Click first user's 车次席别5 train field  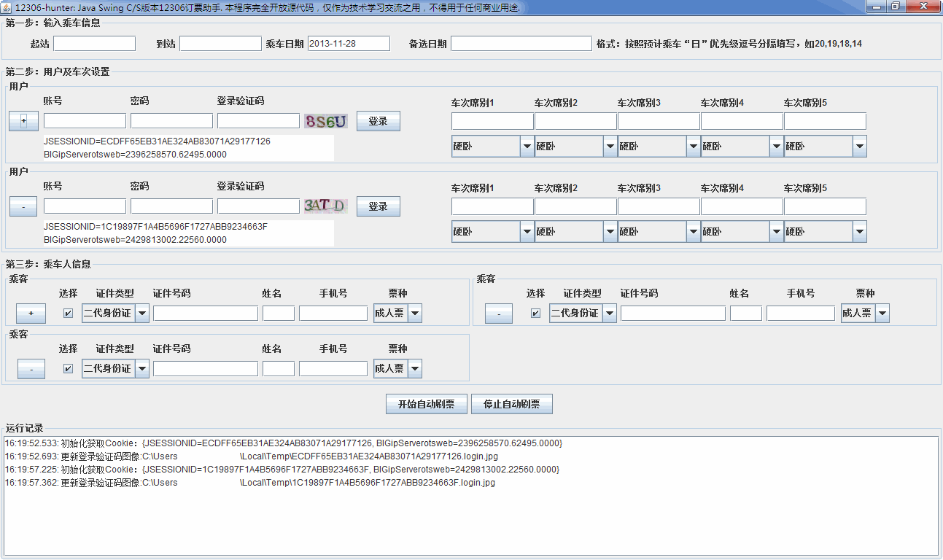click(825, 121)
